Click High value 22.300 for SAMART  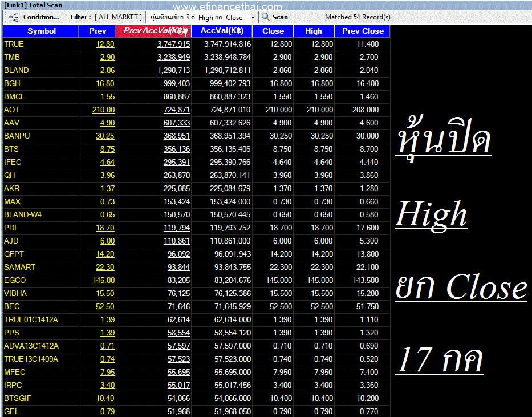coord(322,268)
